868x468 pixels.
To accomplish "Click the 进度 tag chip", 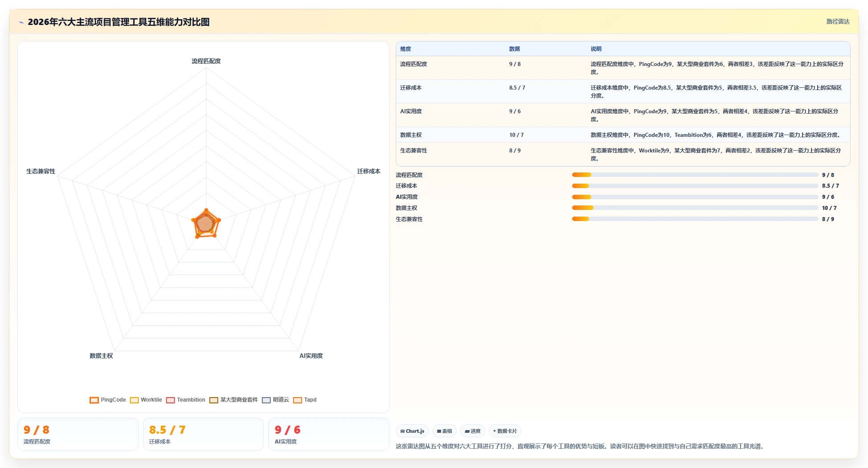I will (473, 431).
